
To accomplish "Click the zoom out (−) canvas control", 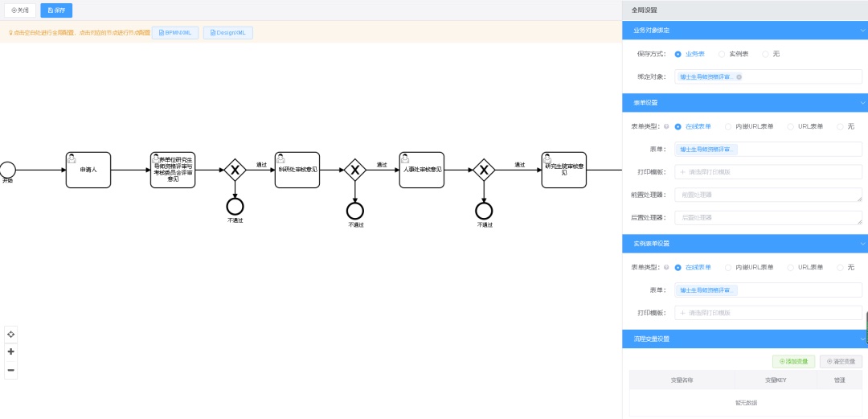I will tap(10, 370).
